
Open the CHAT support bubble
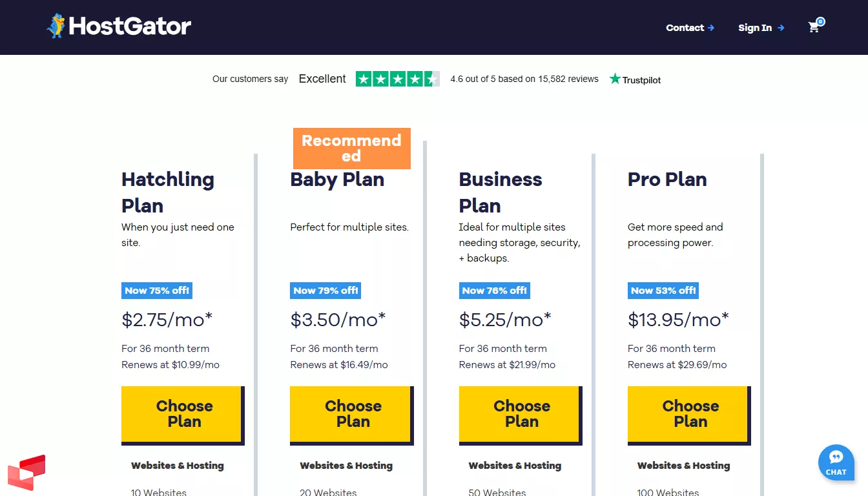pyautogui.click(x=836, y=462)
